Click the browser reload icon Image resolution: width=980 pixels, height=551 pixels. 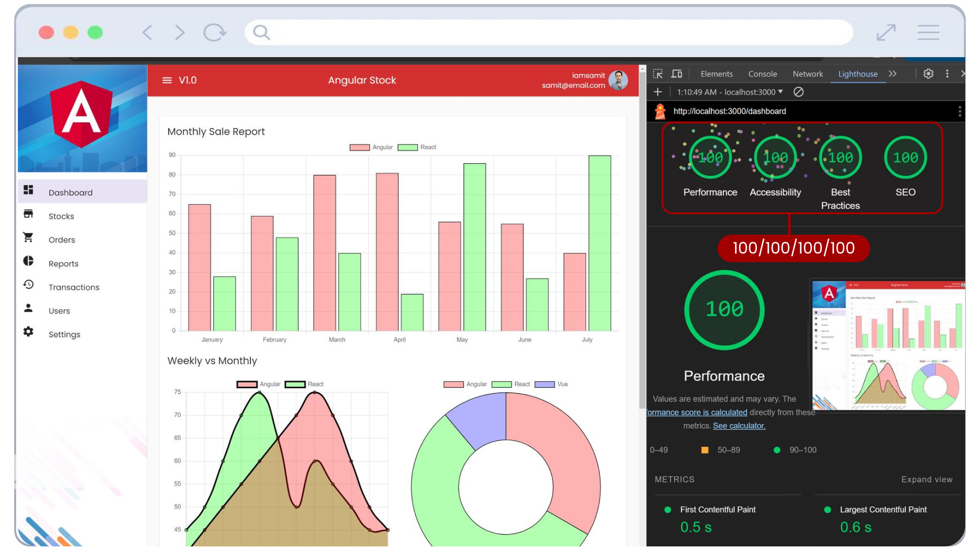coord(214,33)
